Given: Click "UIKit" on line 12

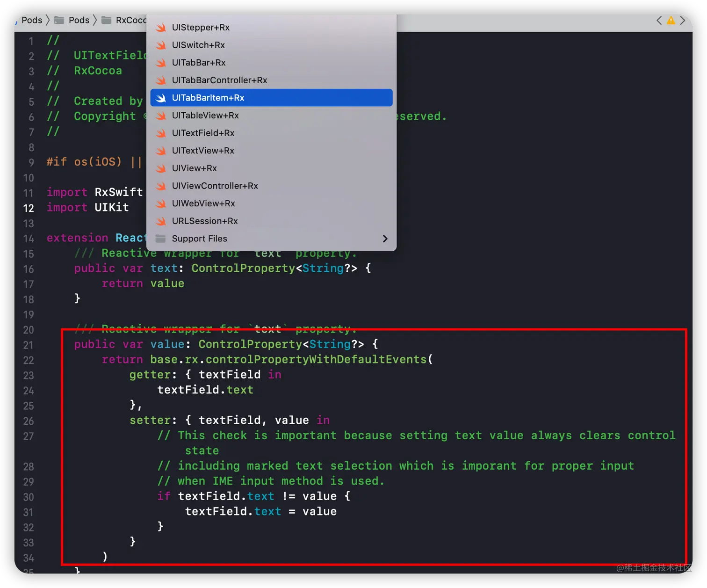Looking at the screenshot, I should (112, 208).
